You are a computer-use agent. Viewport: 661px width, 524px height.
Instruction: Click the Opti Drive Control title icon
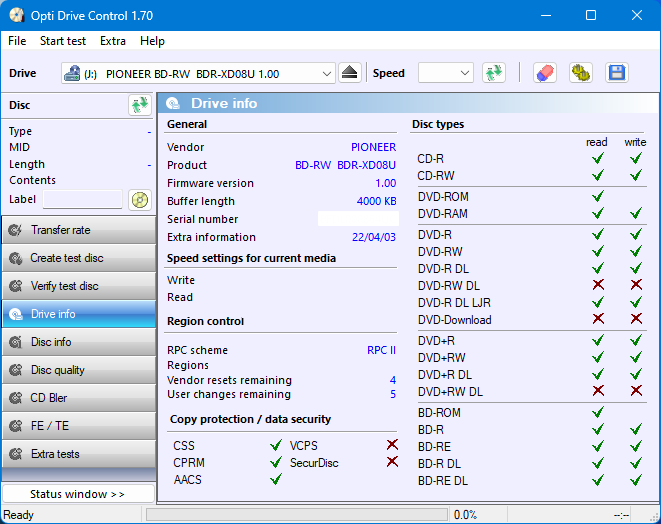pyautogui.click(x=17, y=15)
